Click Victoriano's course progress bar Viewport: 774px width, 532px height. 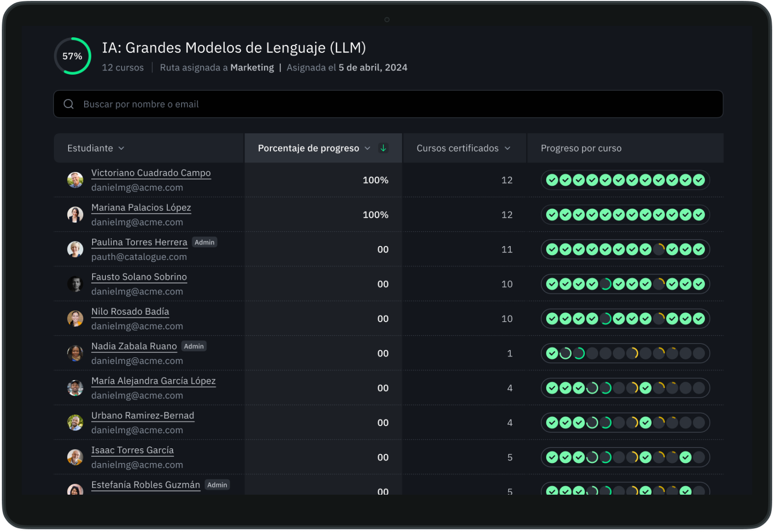[x=625, y=180]
